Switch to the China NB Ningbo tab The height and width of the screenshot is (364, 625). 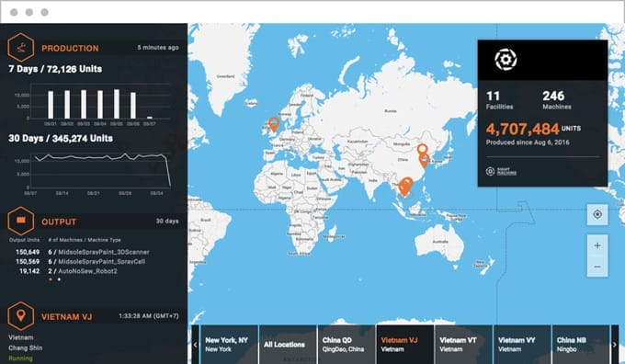[x=581, y=345]
